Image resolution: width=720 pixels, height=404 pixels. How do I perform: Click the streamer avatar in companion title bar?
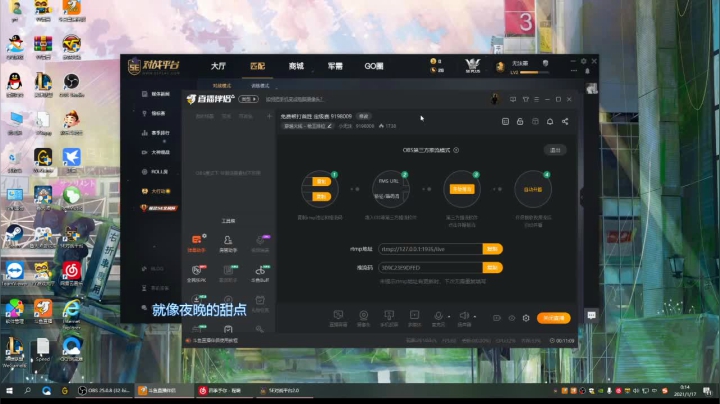tap(495, 99)
